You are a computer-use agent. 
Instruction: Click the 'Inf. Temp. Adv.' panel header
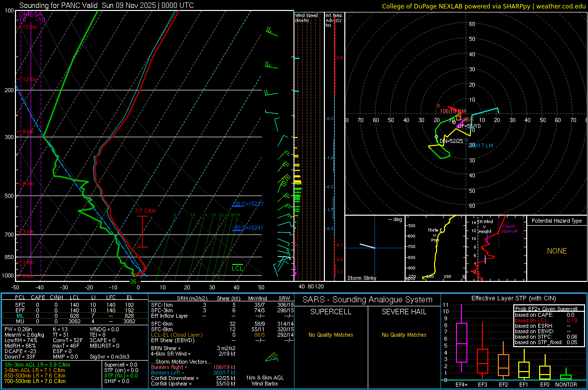coord(334,20)
